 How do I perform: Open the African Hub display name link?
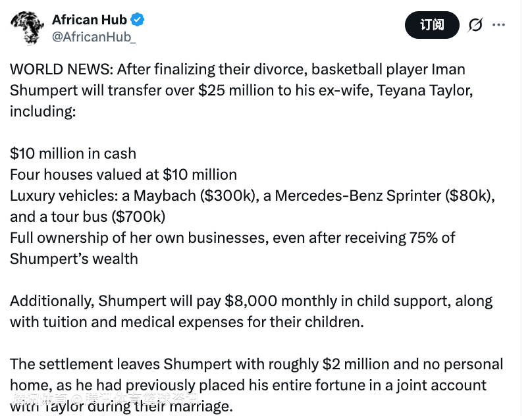pos(90,20)
